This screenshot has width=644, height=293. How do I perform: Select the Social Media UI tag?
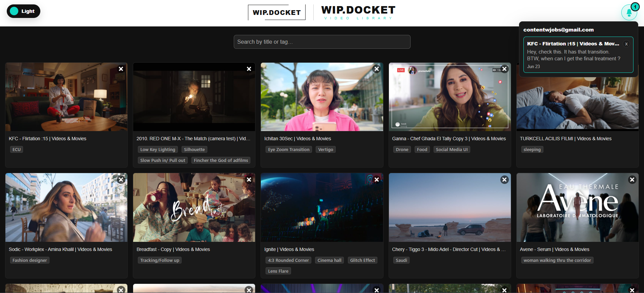click(x=452, y=149)
